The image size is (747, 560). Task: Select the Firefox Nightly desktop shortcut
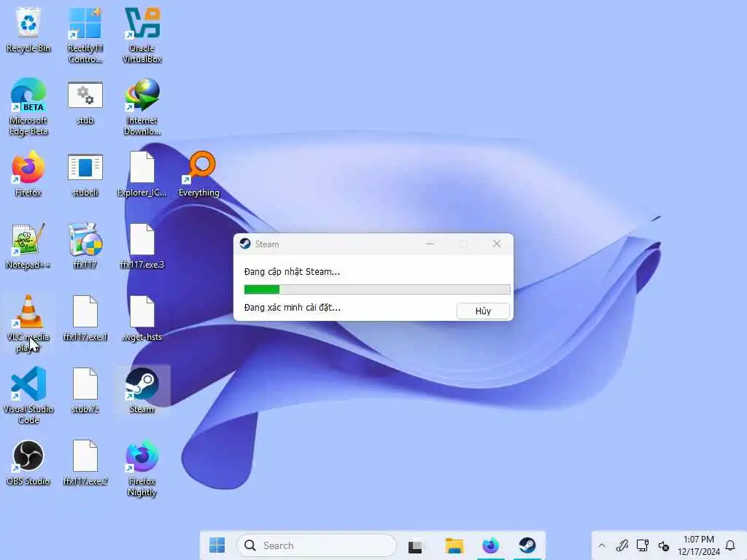[142, 468]
